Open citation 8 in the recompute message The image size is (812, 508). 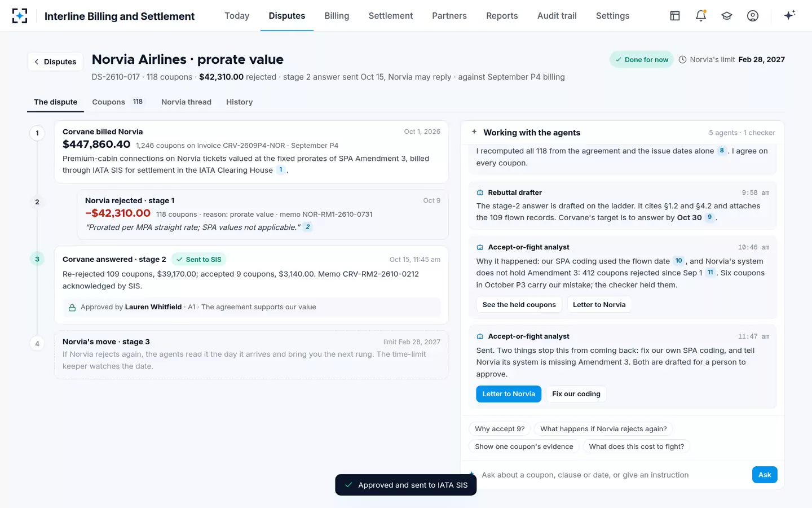click(722, 151)
